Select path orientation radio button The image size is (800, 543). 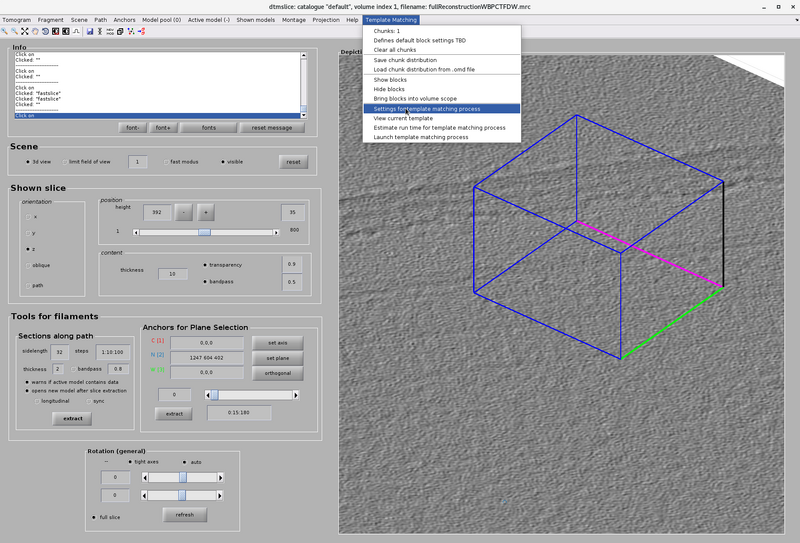tap(28, 286)
